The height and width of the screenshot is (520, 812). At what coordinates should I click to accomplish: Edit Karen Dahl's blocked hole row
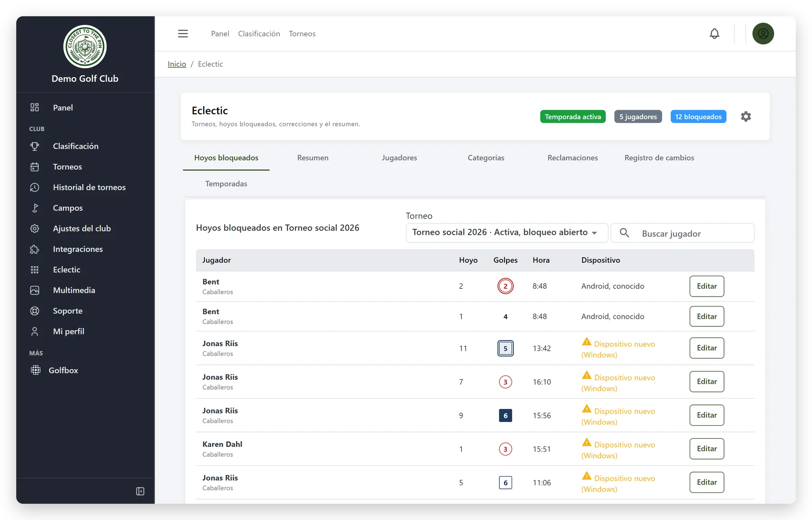click(x=706, y=449)
